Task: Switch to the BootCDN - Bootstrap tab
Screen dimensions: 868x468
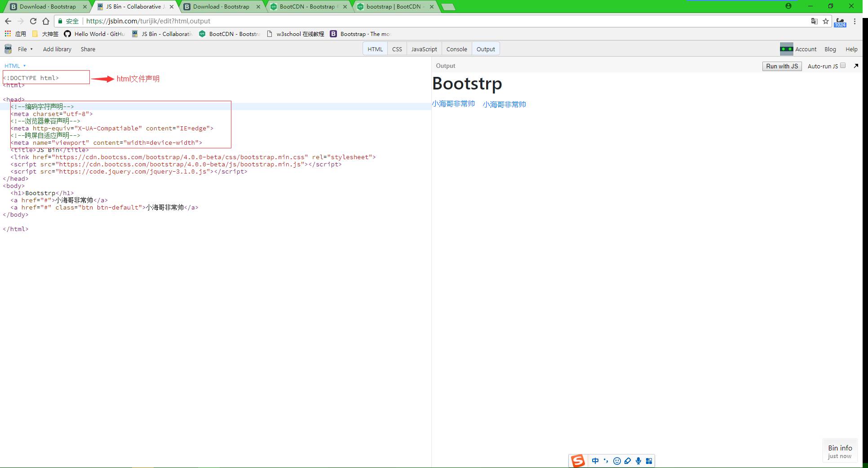Action: point(308,7)
